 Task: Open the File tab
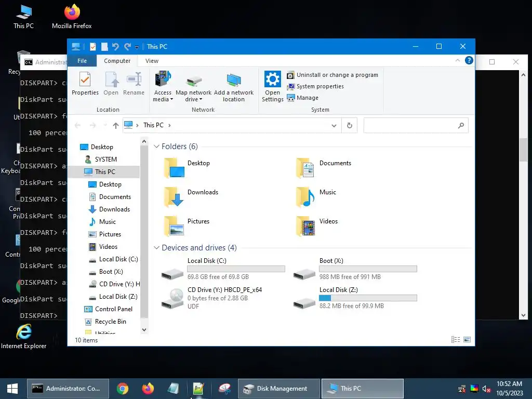82,61
